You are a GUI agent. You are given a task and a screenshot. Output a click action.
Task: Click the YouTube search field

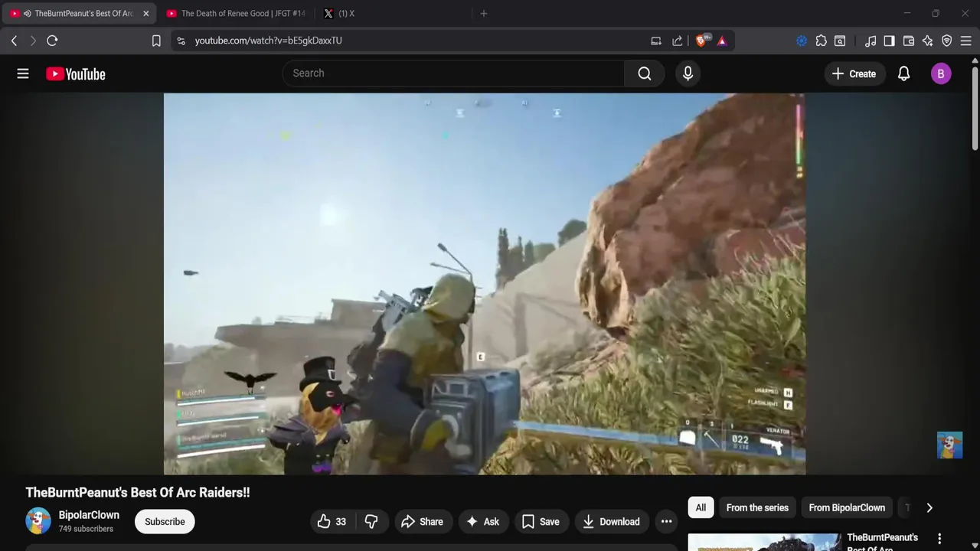tap(453, 73)
